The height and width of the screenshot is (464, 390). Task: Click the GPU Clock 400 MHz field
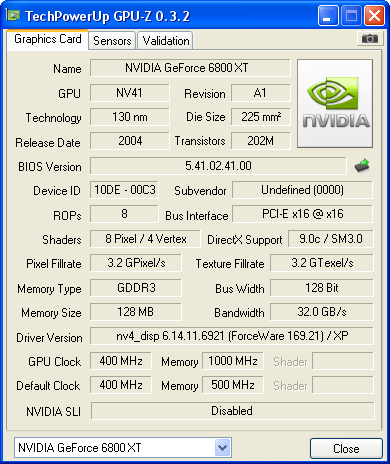click(121, 361)
